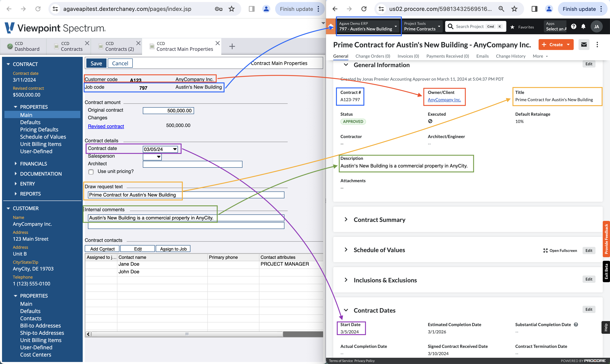Click the Add Contact button

(102, 249)
